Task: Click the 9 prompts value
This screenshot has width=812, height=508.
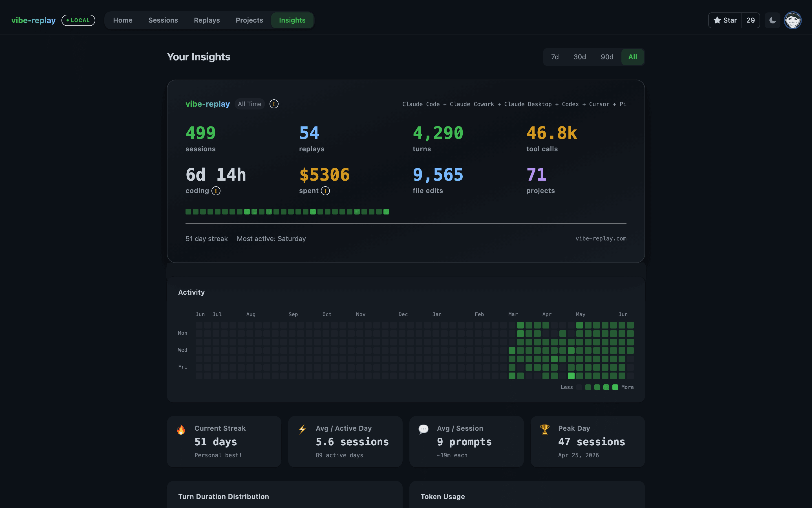Action: [464, 442]
